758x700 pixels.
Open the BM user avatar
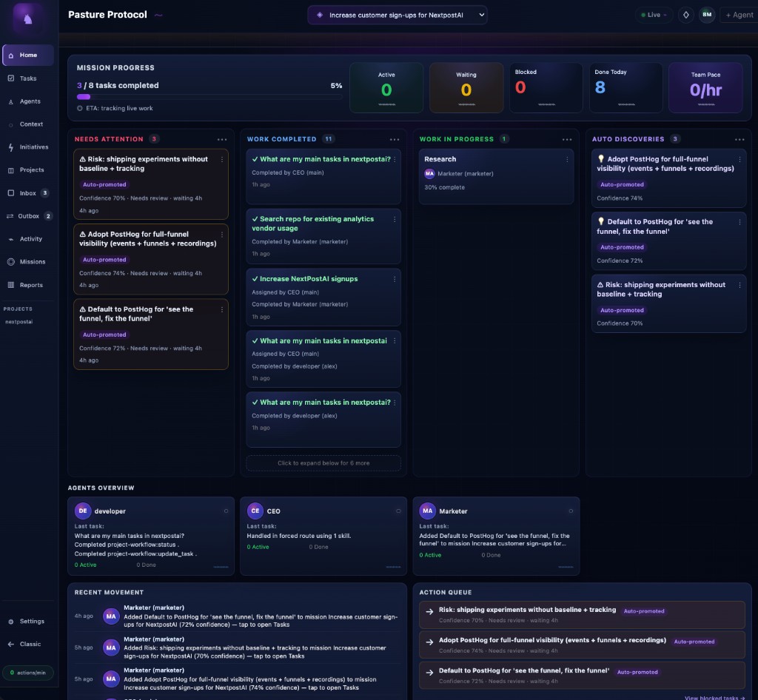[x=707, y=15]
